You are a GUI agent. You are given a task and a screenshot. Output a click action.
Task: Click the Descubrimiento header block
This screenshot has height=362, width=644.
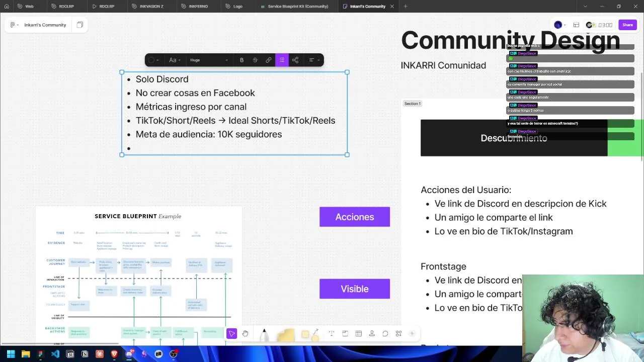(x=514, y=138)
